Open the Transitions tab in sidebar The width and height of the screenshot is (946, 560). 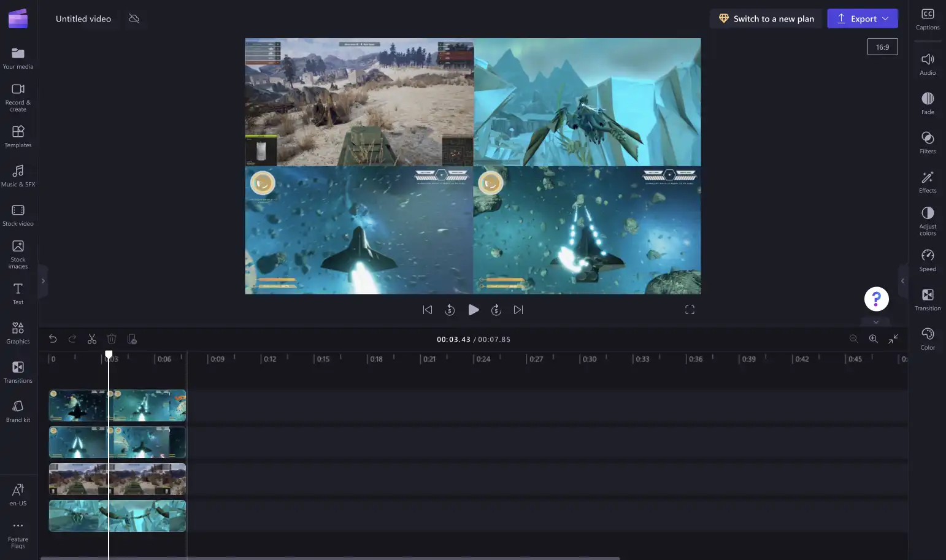(x=18, y=372)
